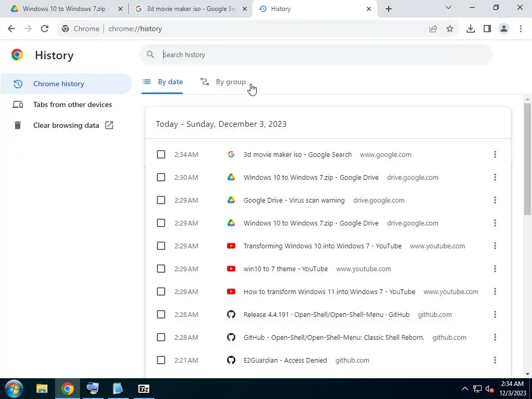Open the Chrome profile avatar
This screenshot has height=399, width=532.
point(504,29)
